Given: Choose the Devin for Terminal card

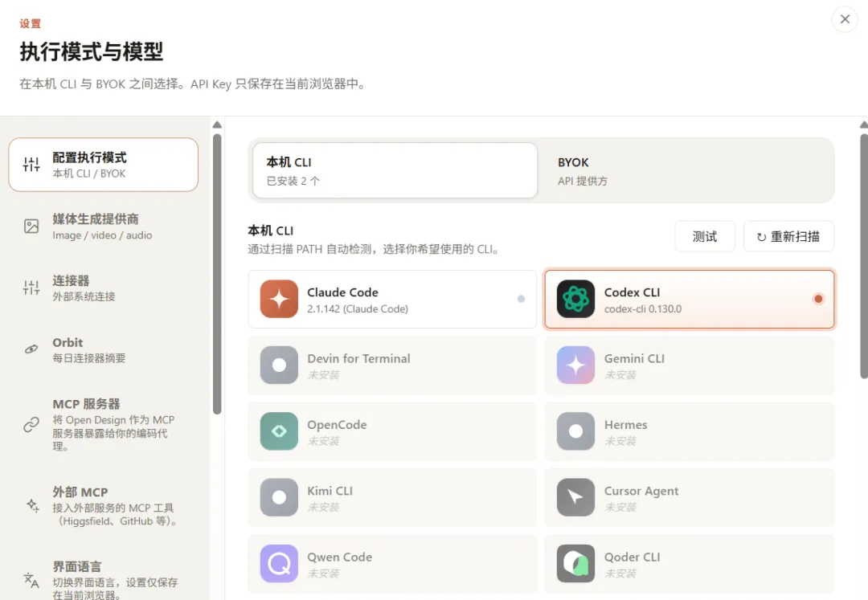Looking at the screenshot, I should pos(392,365).
